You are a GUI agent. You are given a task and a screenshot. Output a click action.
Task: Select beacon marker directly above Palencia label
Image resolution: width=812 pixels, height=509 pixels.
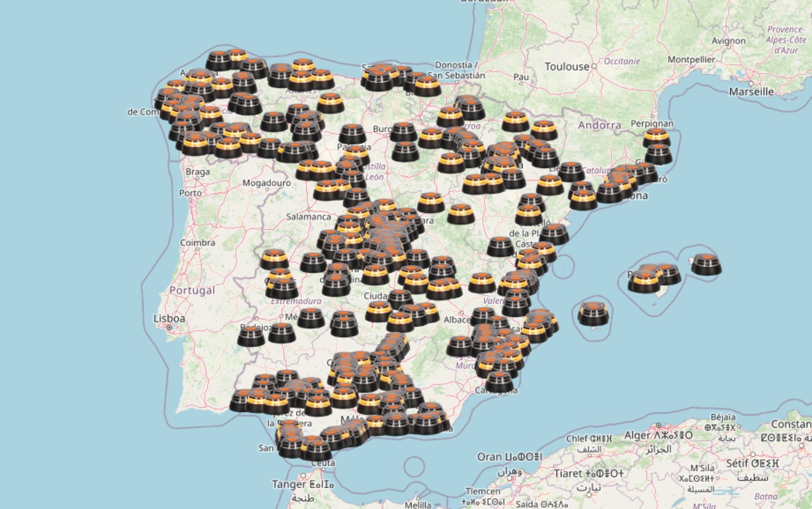click(352, 134)
